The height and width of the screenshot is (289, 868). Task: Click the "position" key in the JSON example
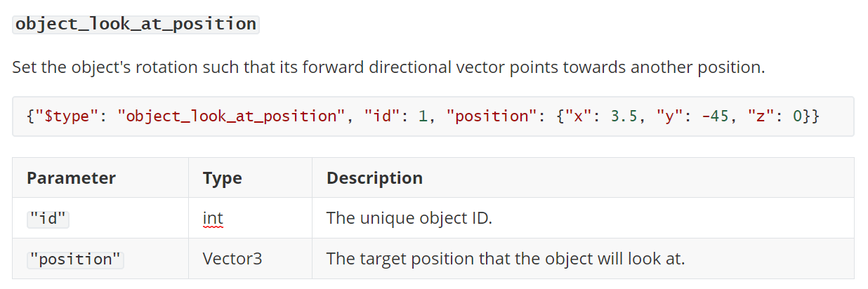[494, 116]
